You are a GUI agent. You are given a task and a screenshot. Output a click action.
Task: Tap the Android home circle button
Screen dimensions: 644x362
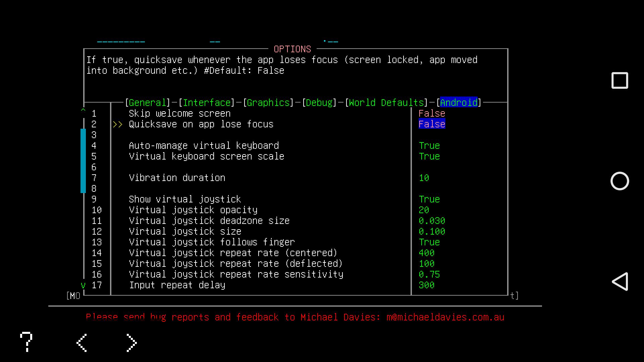point(620,181)
